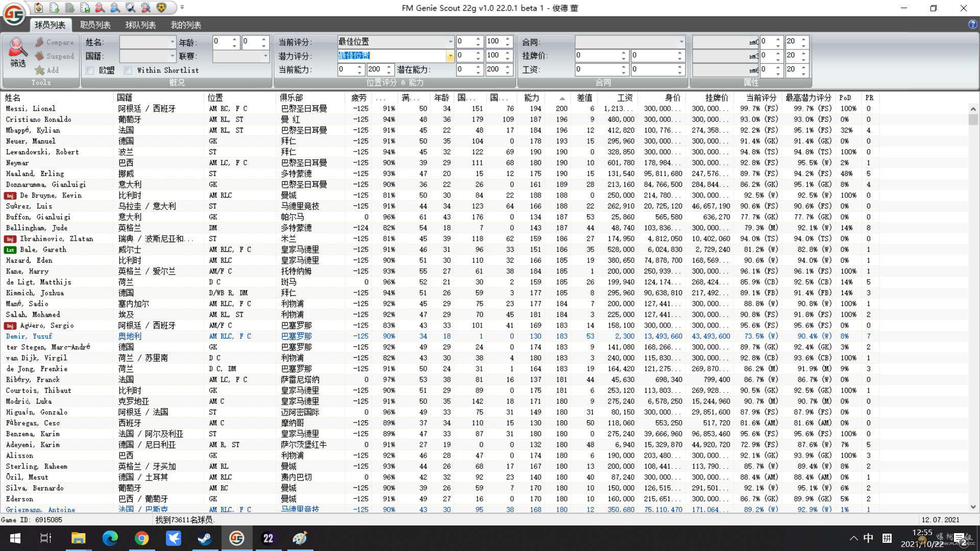Click the vertical scrollbar up arrow

coord(973,109)
